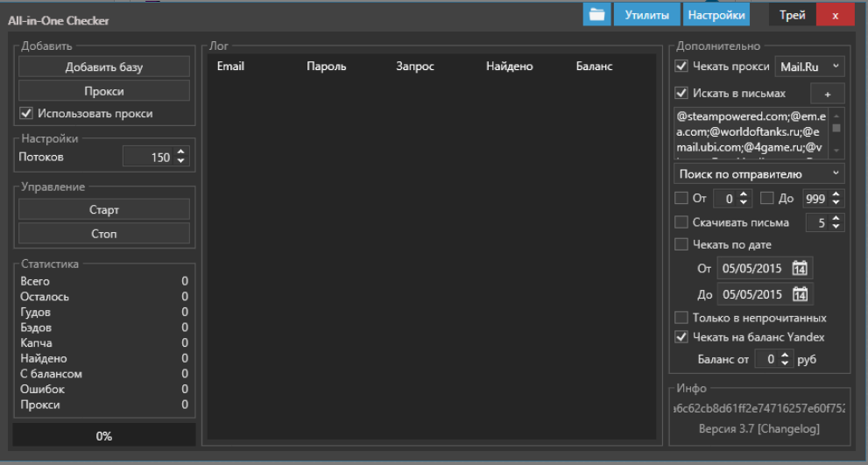Open calendar picker for the От date
Screen dimensions: 868x465
pyautogui.click(x=800, y=269)
